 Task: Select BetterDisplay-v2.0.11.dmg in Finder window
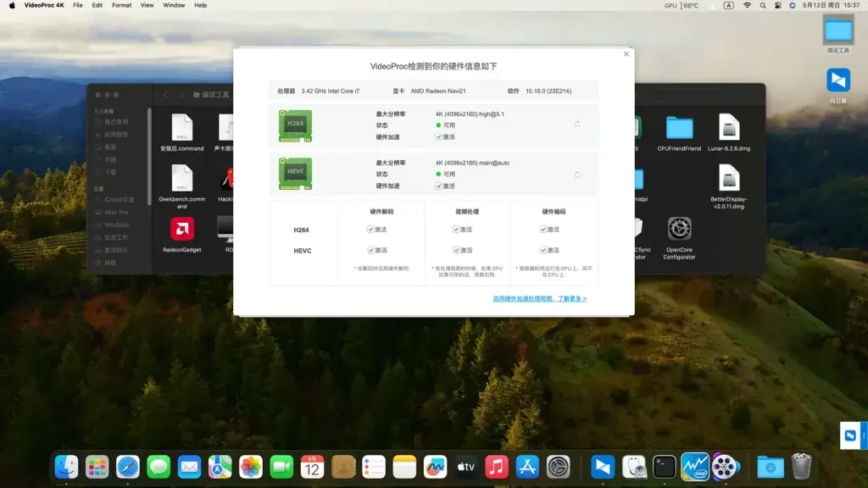(x=728, y=186)
